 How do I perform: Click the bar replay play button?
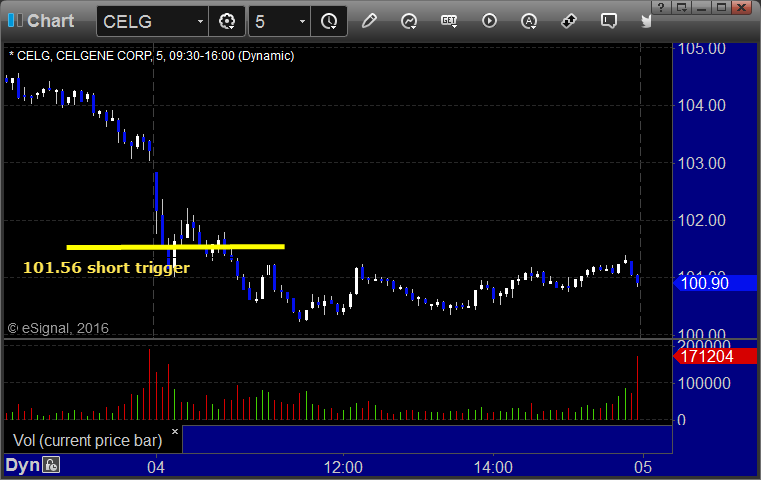click(x=489, y=21)
